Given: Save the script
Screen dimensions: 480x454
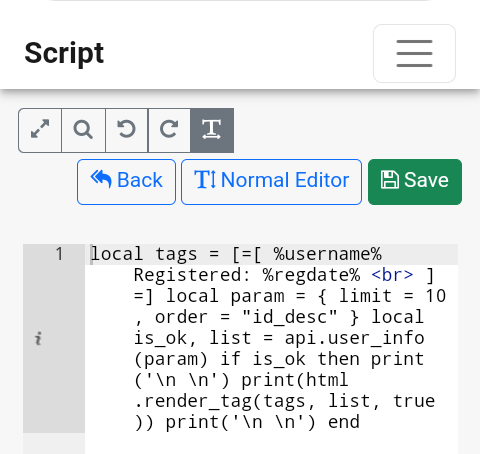Looking at the screenshot, I should click(415, 182).
